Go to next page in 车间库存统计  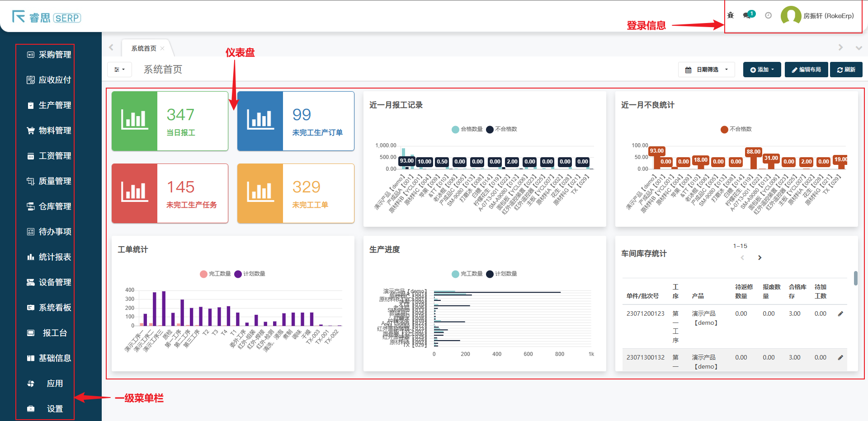pyautogui.click(x=759, y=257)
